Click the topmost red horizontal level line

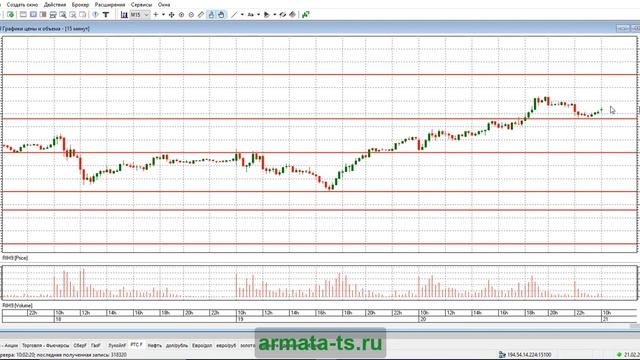320,75
